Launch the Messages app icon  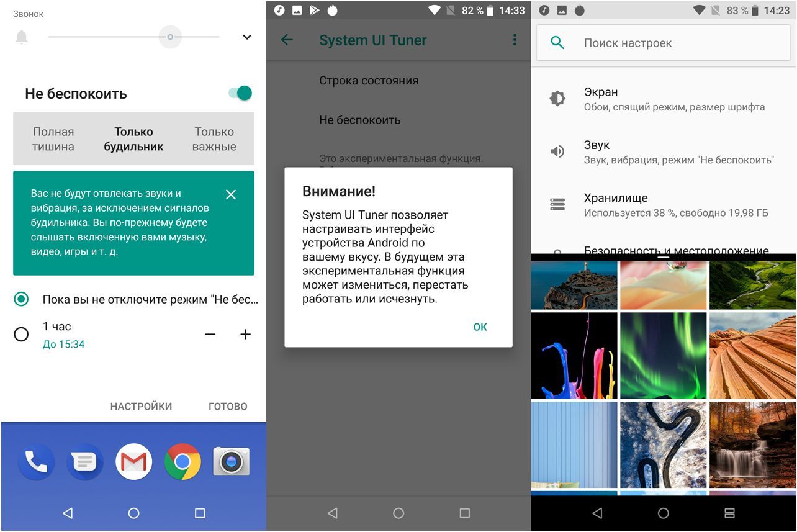tap(84, 462)
